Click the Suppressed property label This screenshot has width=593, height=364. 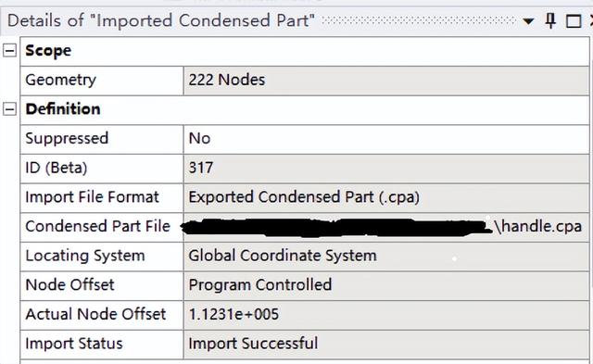[x=67, y=138]
